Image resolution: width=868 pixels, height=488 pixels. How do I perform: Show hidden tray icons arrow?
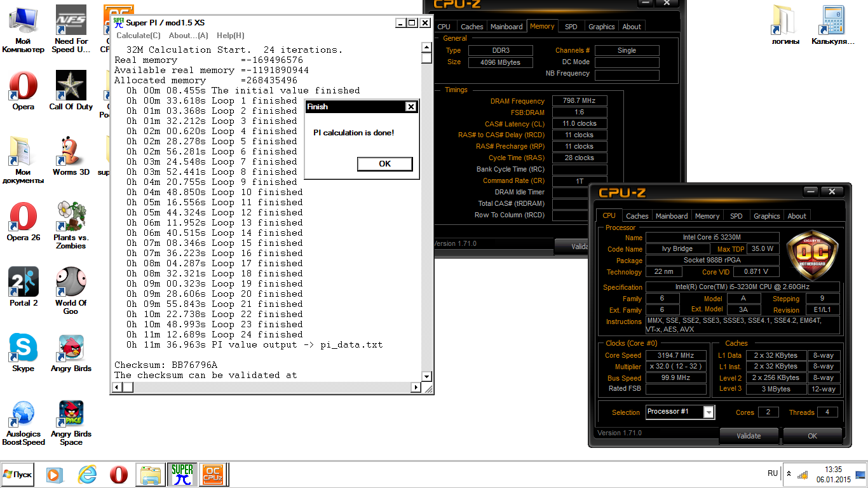(789, 474)
